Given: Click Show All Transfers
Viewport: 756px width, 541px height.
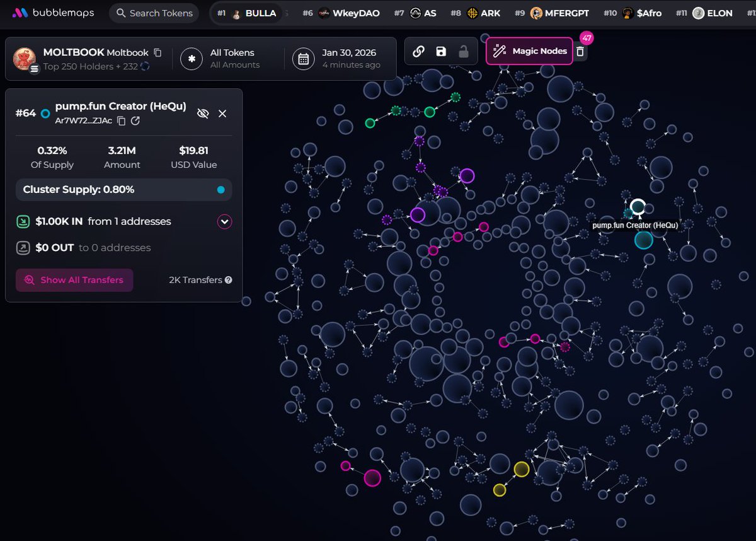Looking at the screenshot, I should [x=74, y=280].
